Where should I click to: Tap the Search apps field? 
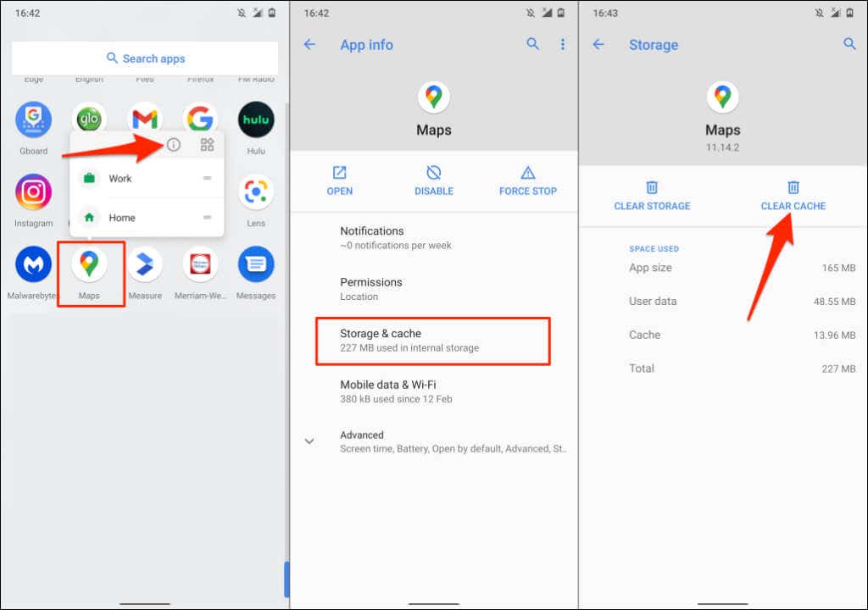pos(145,58)
